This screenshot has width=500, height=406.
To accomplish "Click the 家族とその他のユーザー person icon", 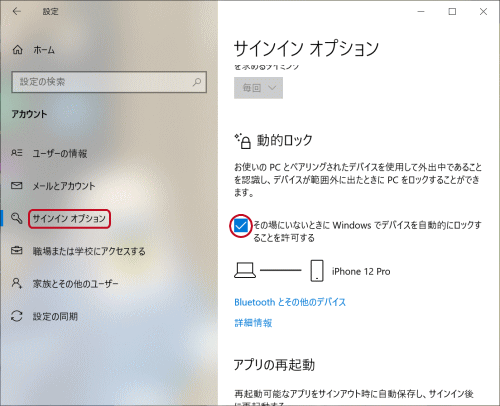I will (16, 283).
